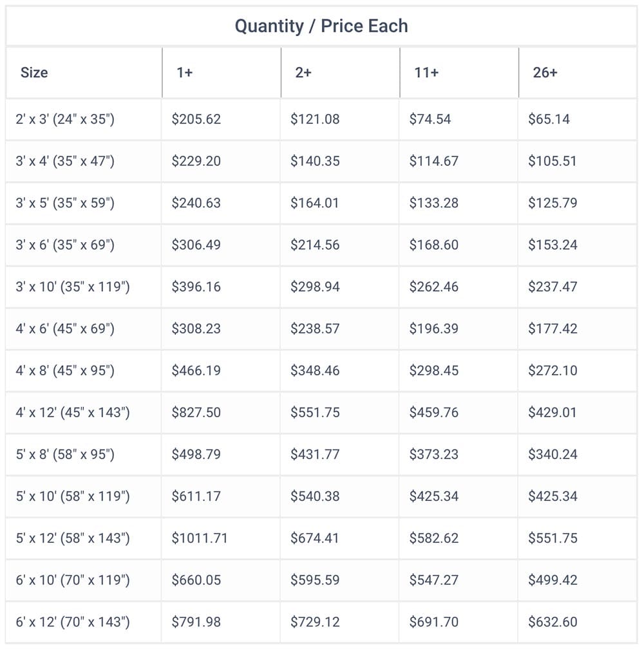Image resolution: width=644 pixels, height=649 pixels.
Task: Select the 1+ quantity column header
Action: tap(185, 72)
